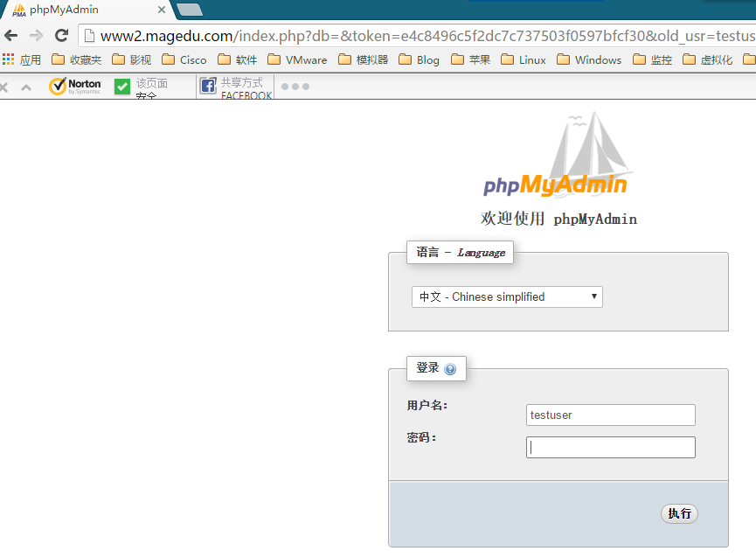
Task: Collapse the Norton toolbar with up chevron
Action: [26, 87]
